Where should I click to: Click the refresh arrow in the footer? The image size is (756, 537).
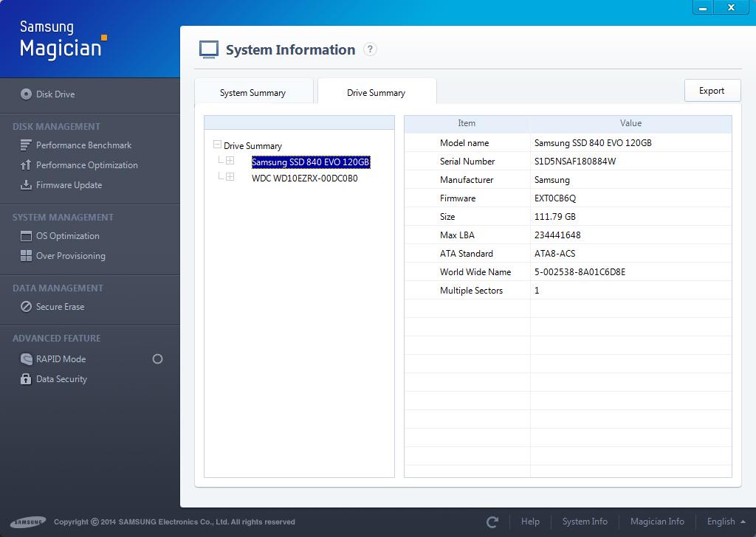[x=492, y=522]
